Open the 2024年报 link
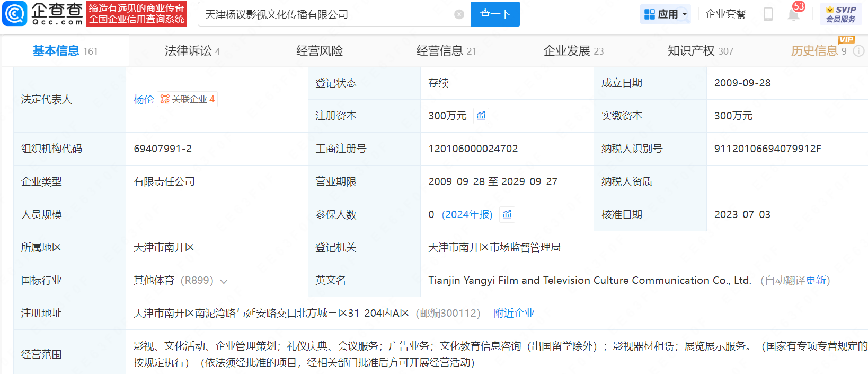This screenshot has width=868, height=374. [x=467, y=214]
